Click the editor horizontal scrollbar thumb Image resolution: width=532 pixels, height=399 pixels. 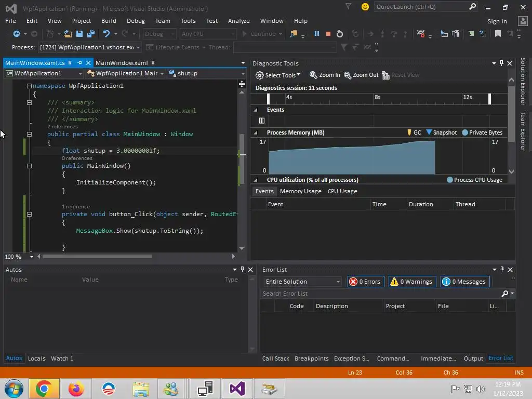click(97, 257)
